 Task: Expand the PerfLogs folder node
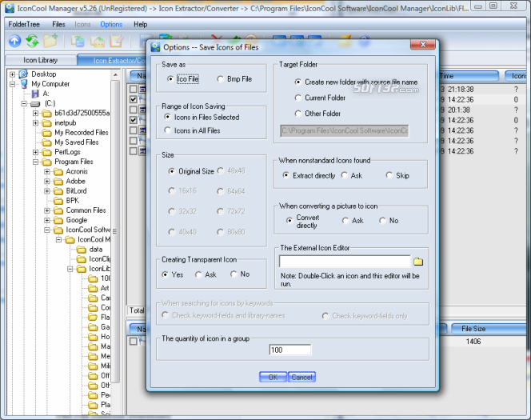coord(35,152)
